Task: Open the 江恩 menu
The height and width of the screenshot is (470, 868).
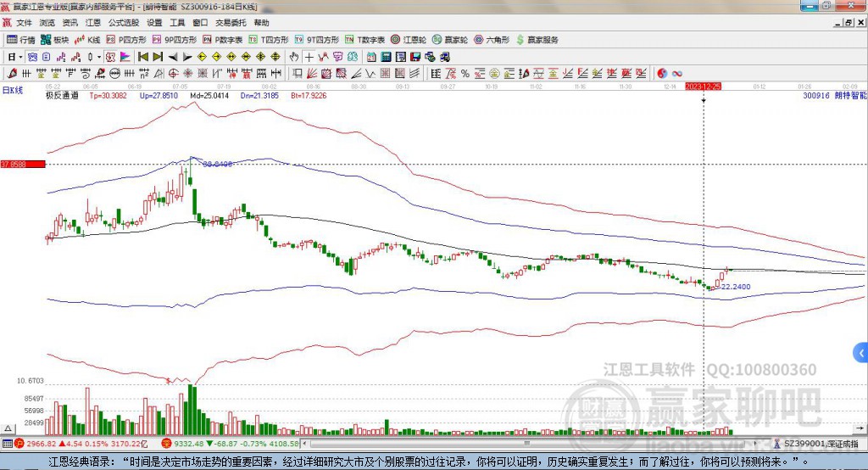Action: point(93,23)
